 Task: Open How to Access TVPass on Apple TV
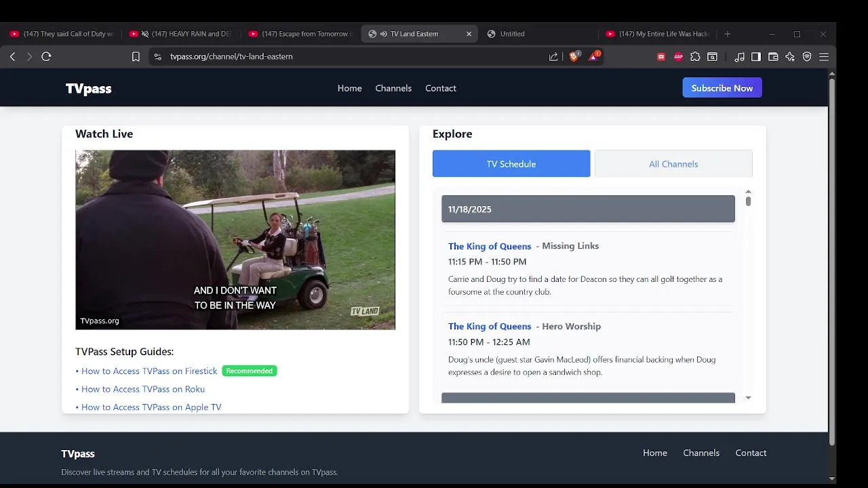(151, 407)
